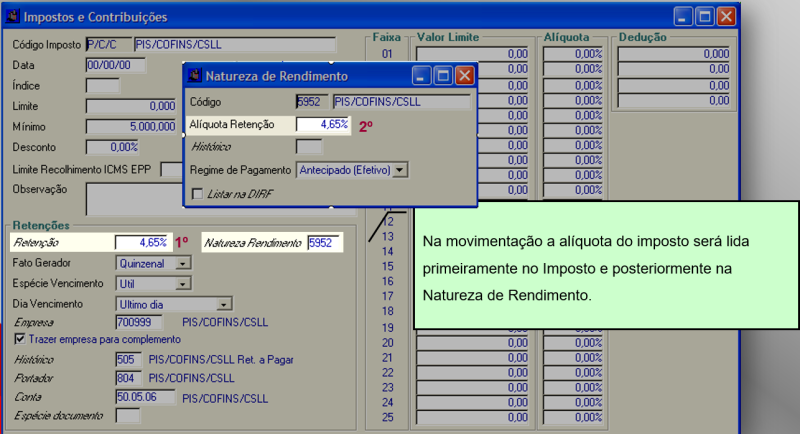Image resolution: width=800 pixels, height=434 pixels.
Task: Click the Observação text area
Action: coord(135,199)
